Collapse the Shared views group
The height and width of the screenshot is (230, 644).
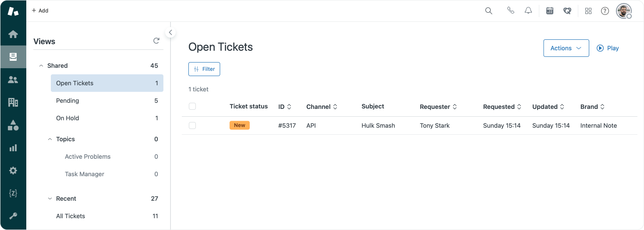click(x=41, y=66)
